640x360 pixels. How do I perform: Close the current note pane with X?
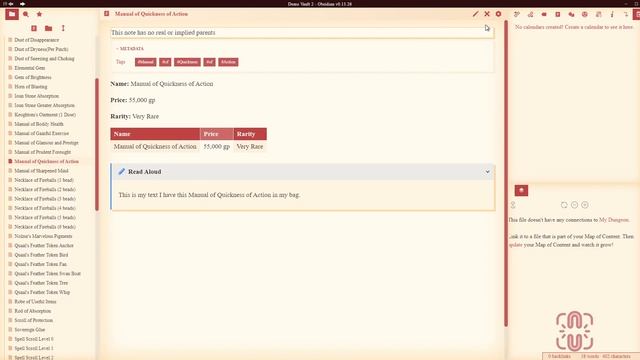coord(487,14)
